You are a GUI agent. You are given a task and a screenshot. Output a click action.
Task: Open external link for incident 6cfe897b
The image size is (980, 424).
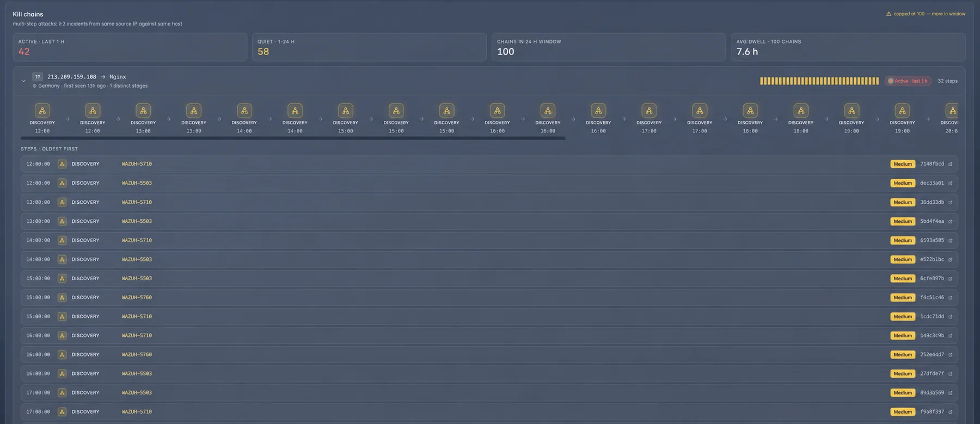pyautogui.click(x=950, y=278)
